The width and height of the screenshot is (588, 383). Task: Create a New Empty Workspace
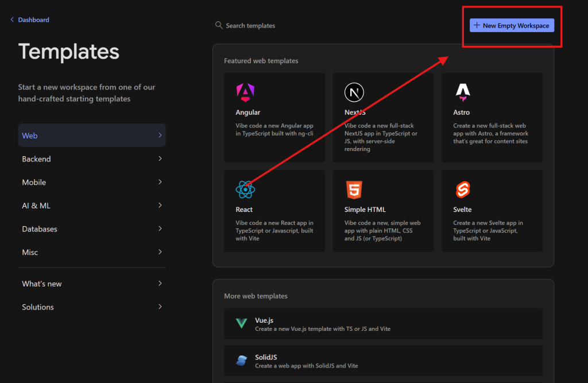(512, 25)
